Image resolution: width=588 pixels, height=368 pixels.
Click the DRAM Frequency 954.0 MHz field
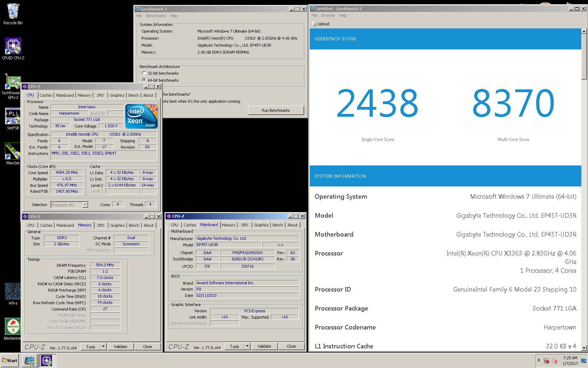(x=105, y=265)
